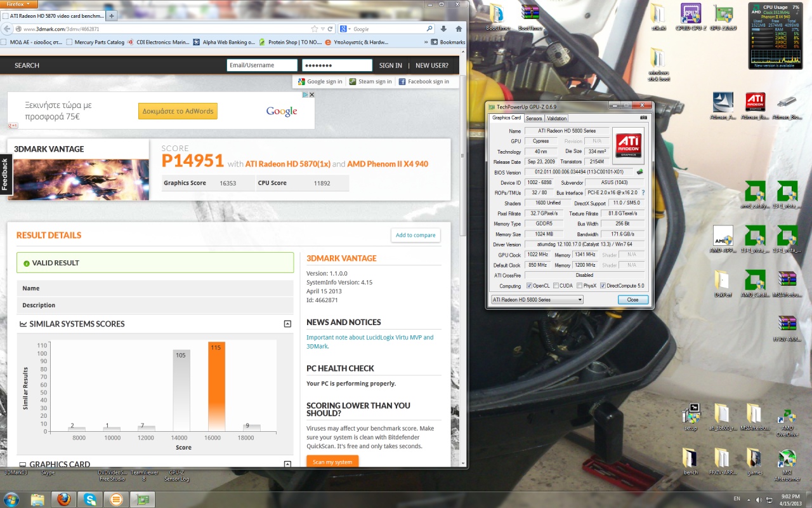Collapse Similar Systems Scores section
This screenshot has width=812, height=508.
287,324
